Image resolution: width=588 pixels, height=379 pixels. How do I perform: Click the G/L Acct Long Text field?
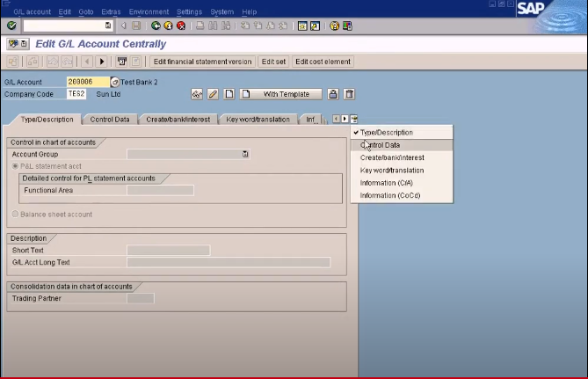229,262
